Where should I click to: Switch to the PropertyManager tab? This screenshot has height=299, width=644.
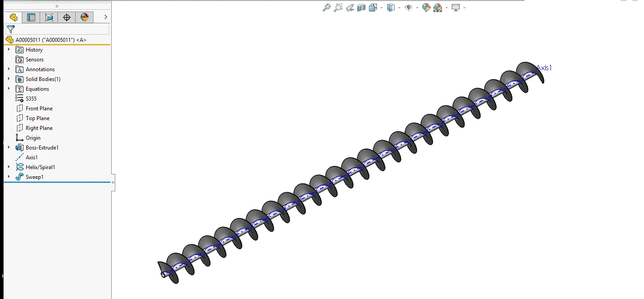tap(31, 17)
